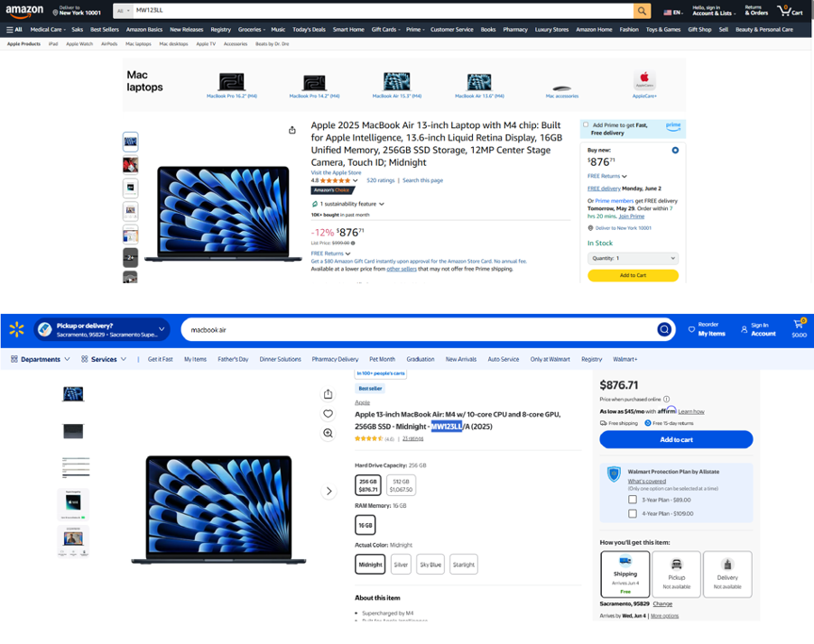
Task: Select the 512 GB $1,067.50 option
Action: (x=402, y=485)
